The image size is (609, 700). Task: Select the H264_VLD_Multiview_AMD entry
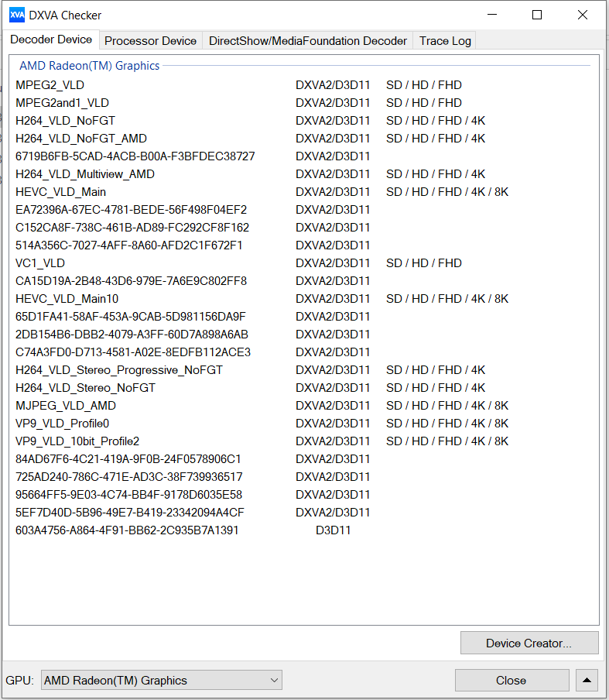pyautogui.click(x=85, y=174)
